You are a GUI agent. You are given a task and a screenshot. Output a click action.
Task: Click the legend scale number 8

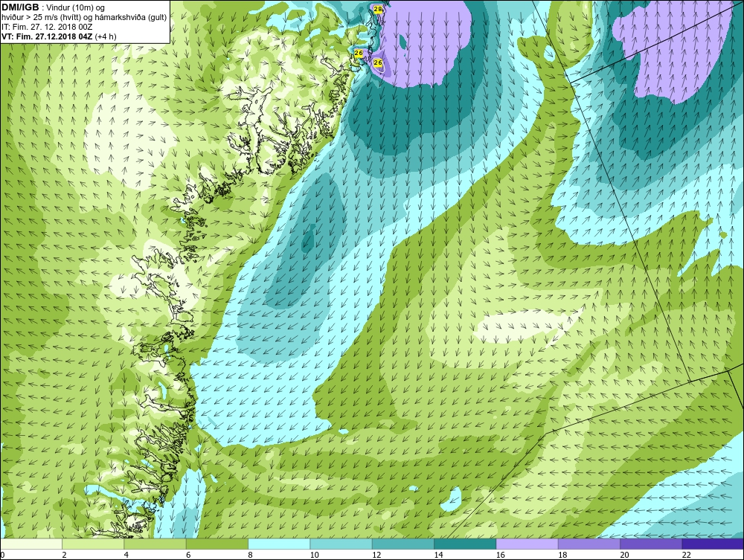coord(250,555)
